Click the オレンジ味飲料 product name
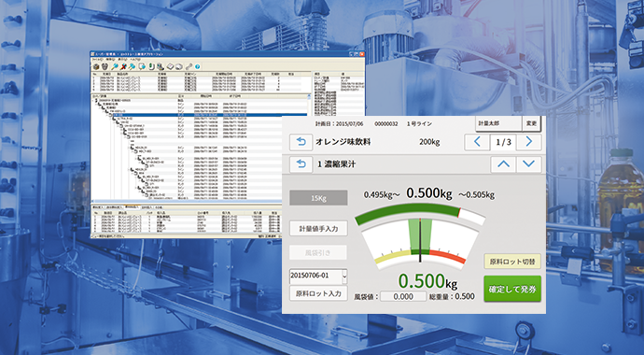 [x=343, y=142]
